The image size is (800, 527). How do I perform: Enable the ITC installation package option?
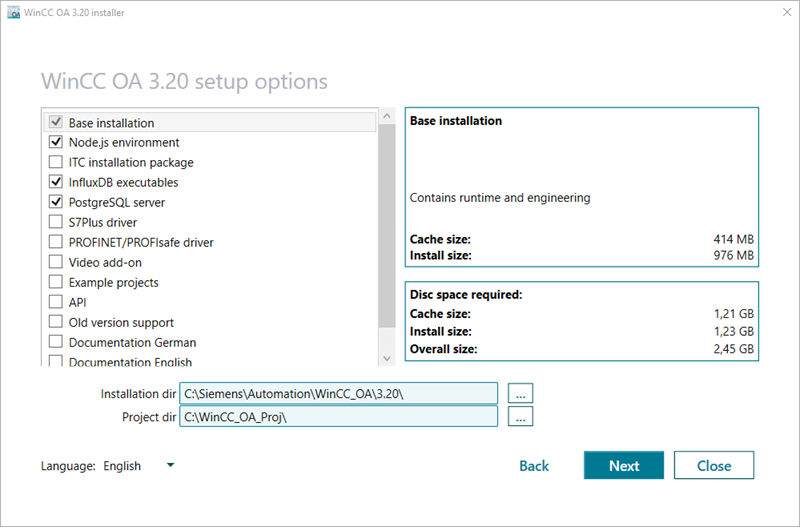(x=56, y=163)
